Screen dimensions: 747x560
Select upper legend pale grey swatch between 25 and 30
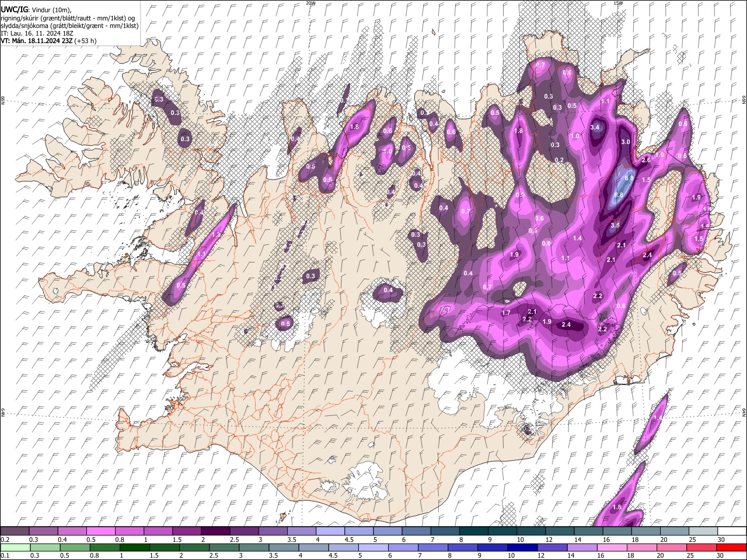[x=704, y=531]
